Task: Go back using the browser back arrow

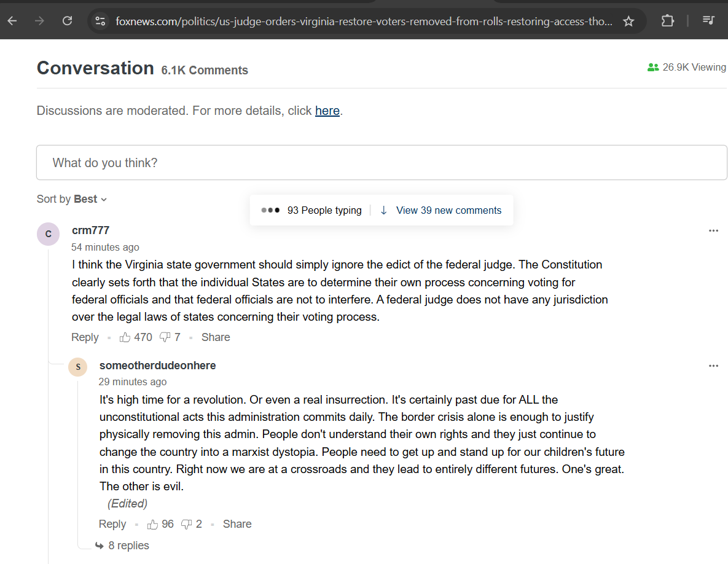Action: 12,21
